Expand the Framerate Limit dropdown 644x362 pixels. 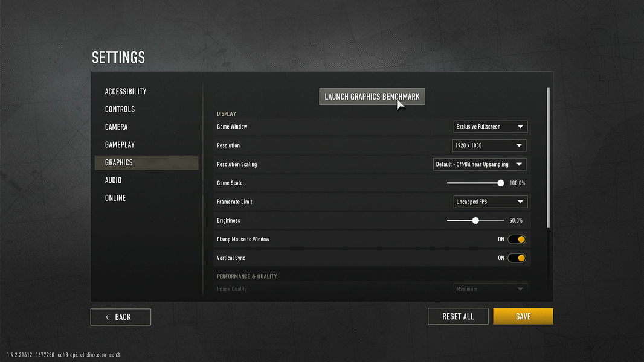point(491,202)
